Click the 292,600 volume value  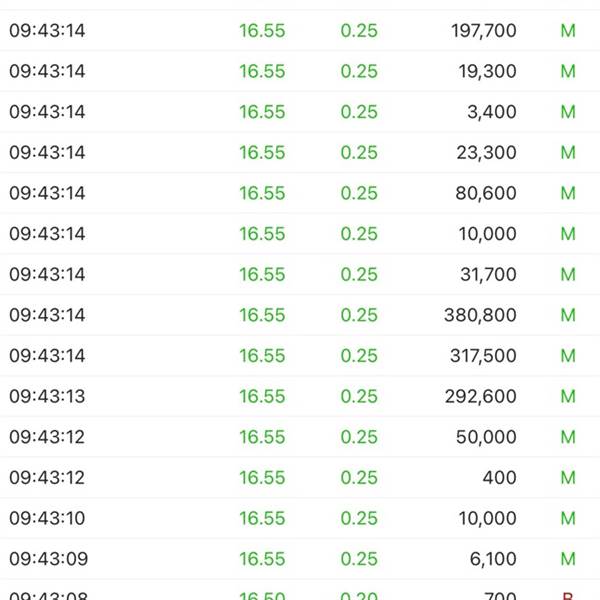[x=481, y=397]
